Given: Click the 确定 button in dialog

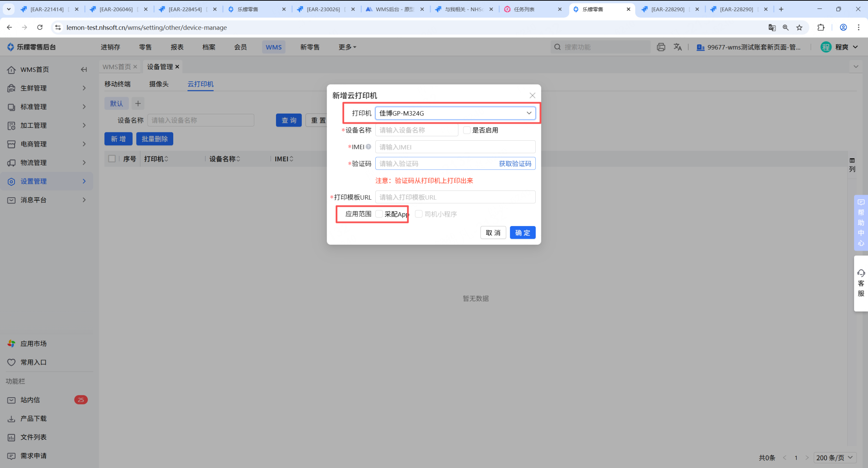Looking at the screenshot, I should point(522,233).
